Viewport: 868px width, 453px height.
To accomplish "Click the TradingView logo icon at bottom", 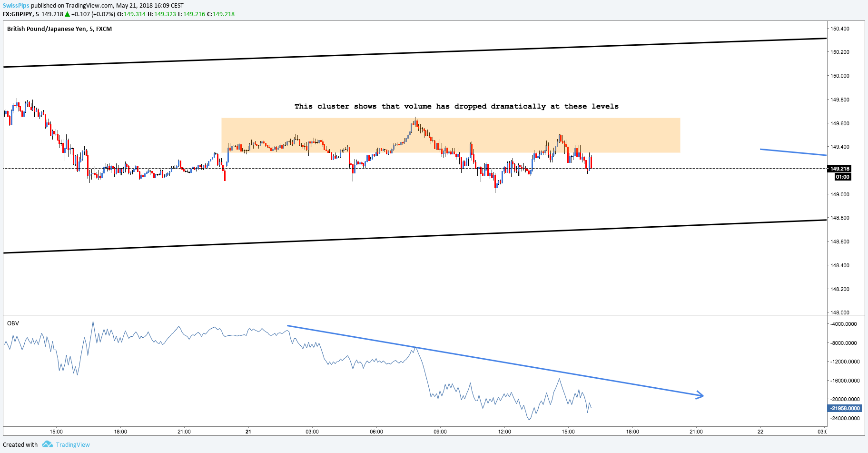I will [x=47, y=444].
